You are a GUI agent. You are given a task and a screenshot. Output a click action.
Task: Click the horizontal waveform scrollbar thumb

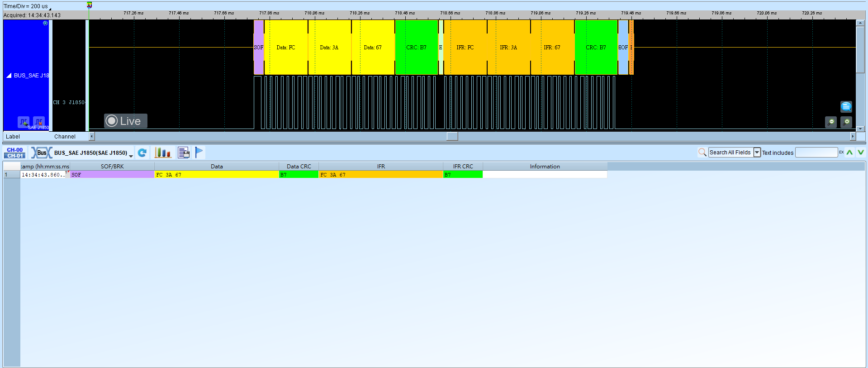452,136
